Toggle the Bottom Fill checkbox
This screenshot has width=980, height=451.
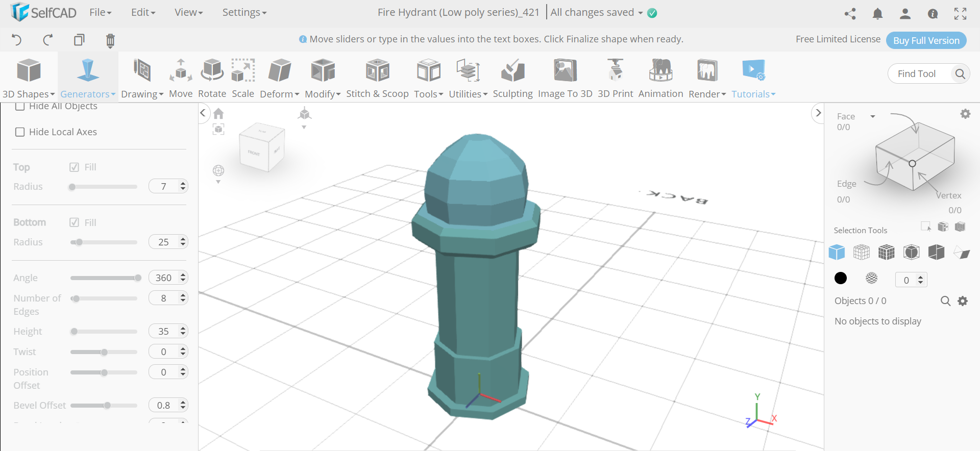coord(74,222)
